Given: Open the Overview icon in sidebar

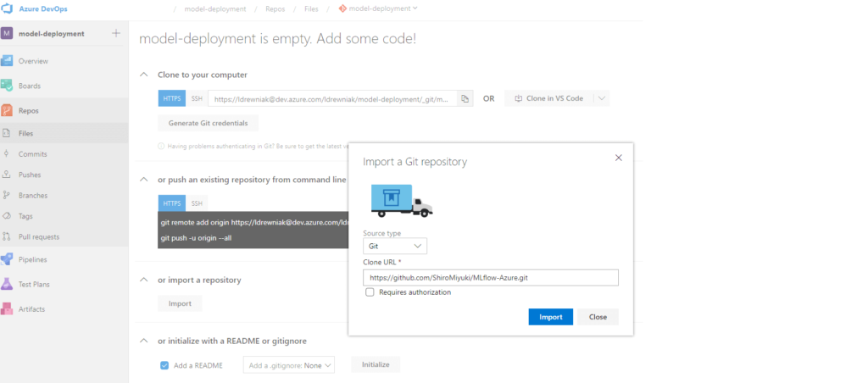Looking at the screenshot, I should pyautogui.click(x=7, y=61).
